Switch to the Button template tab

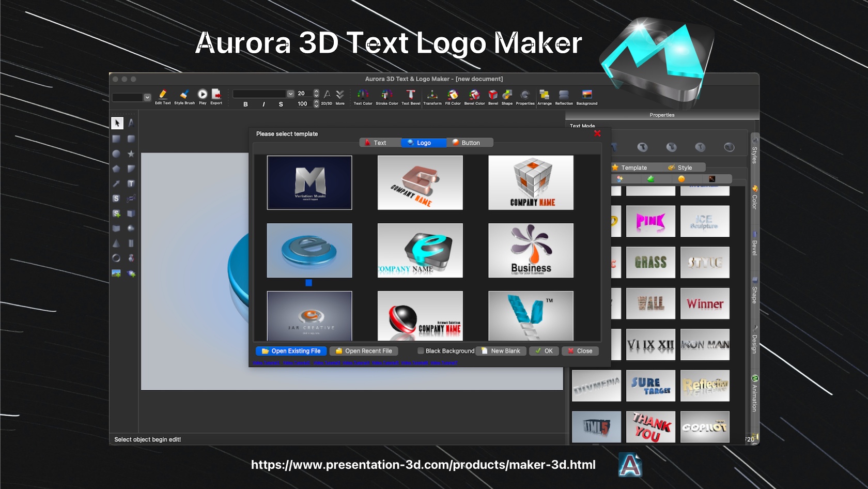(470, 143)
